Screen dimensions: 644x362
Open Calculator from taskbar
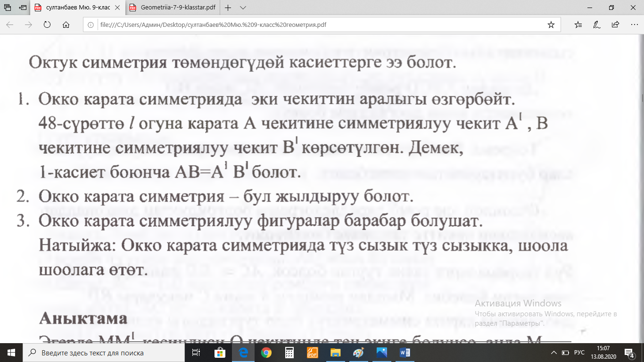pyautogui.click(x=289, y=353)
